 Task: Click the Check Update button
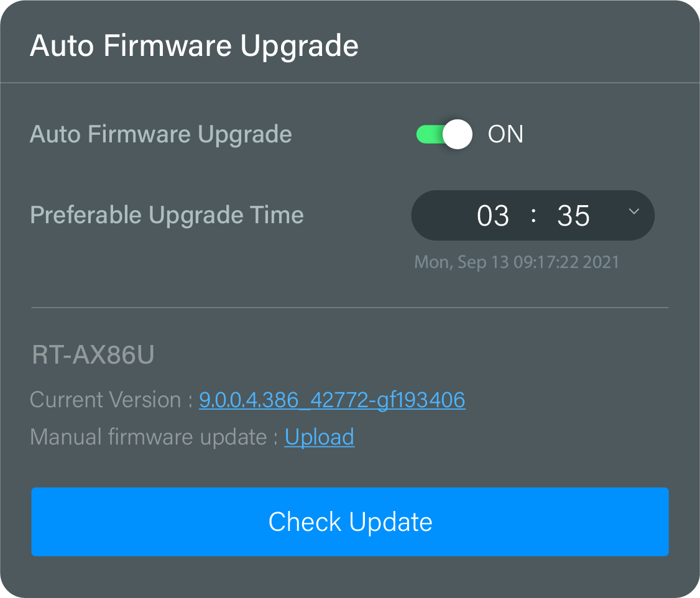tap(350, 522)
